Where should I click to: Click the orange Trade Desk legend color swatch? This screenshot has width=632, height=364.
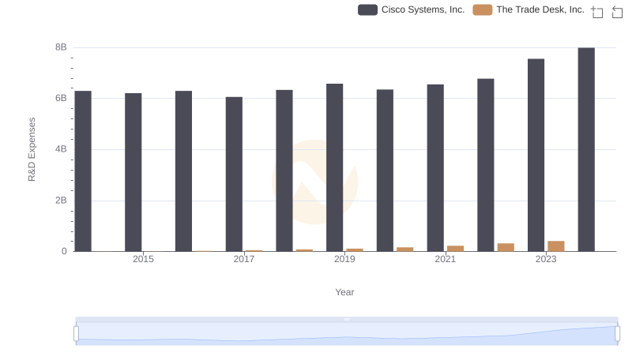pos(483,9)
